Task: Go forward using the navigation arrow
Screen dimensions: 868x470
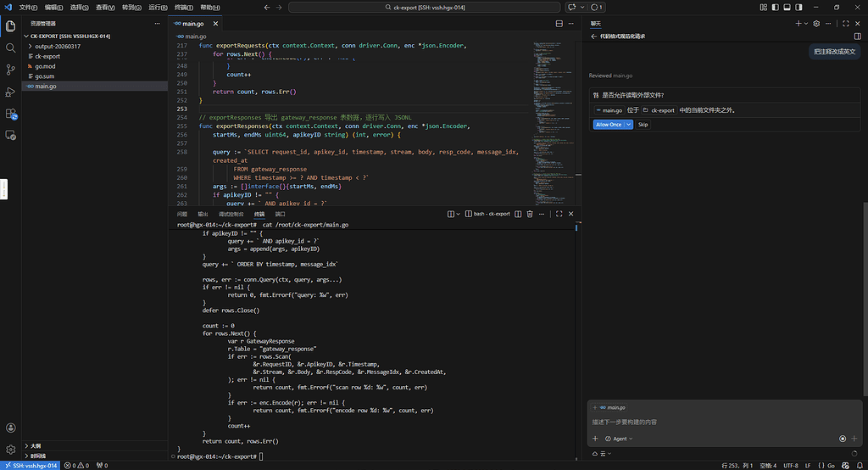Action: (x=279, y=7)
